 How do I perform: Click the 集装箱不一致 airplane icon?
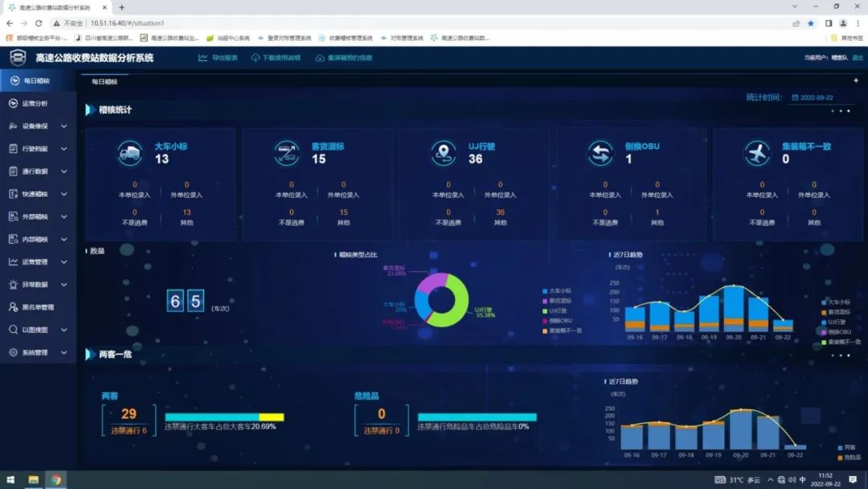[x=757, y=153]
